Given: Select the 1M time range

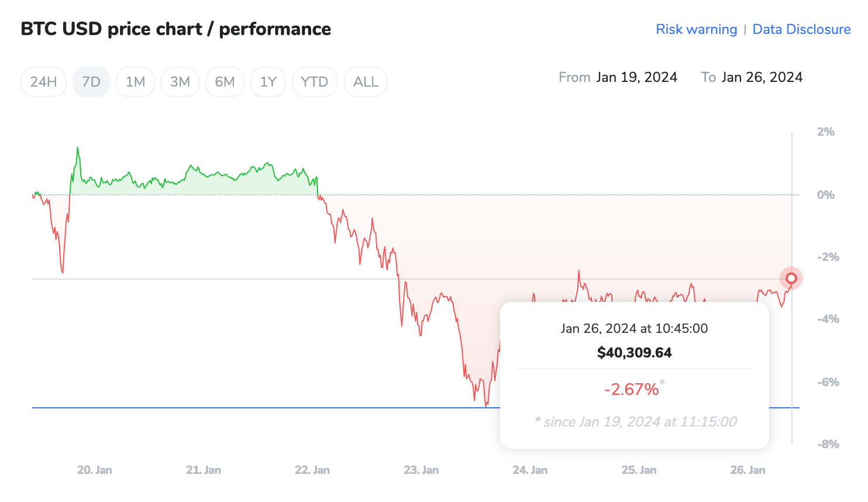Looking at the screenshot, I should point(135,82).
